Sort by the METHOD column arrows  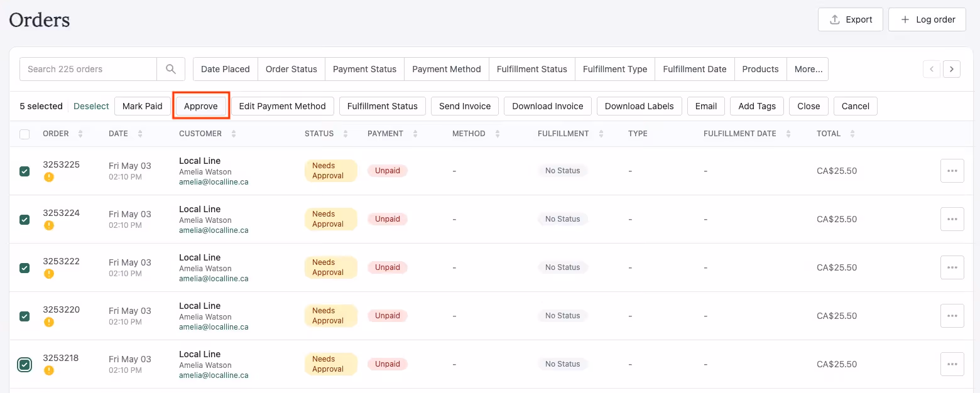(498, 134)
